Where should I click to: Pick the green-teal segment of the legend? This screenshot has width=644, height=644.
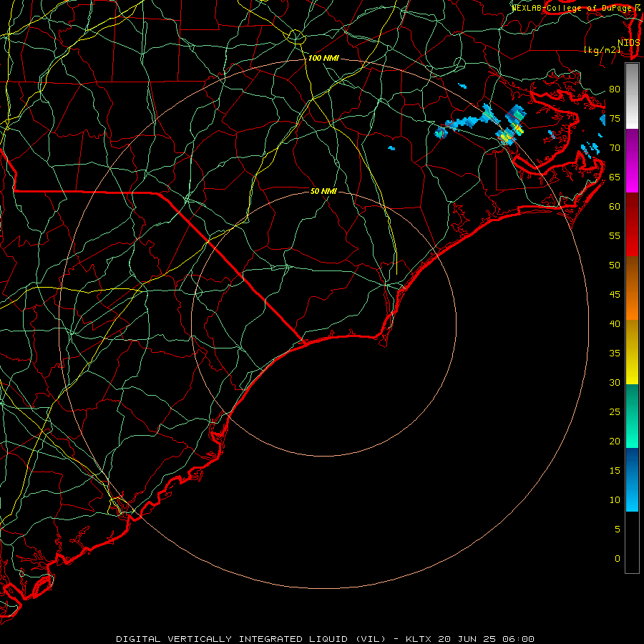632,416
